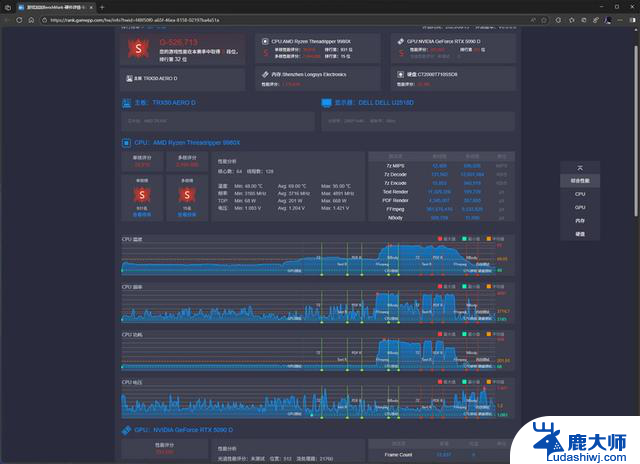Click the motherboard icon in the TRX50 AERO D card

tap(129, 78)
